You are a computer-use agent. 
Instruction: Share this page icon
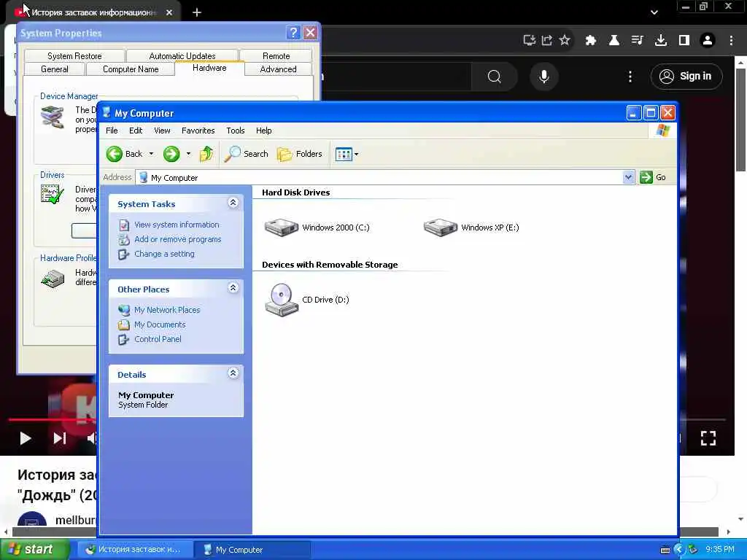(x=547, y=40)
